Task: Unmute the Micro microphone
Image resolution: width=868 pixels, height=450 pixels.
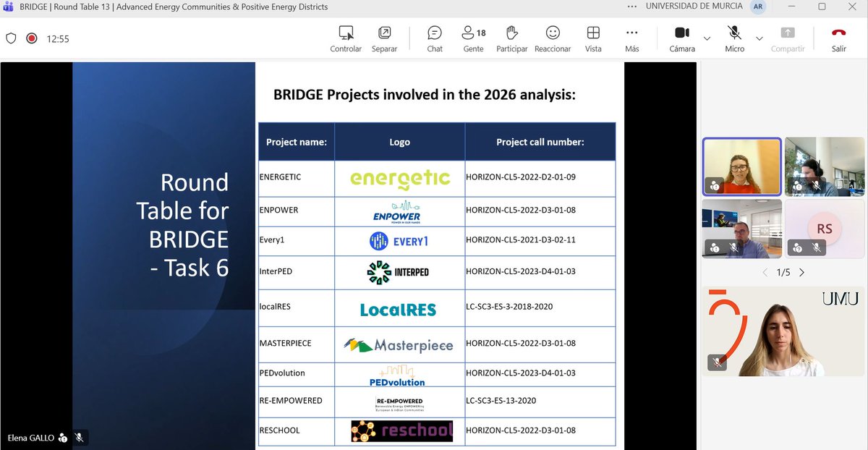Action: point(735,39)
